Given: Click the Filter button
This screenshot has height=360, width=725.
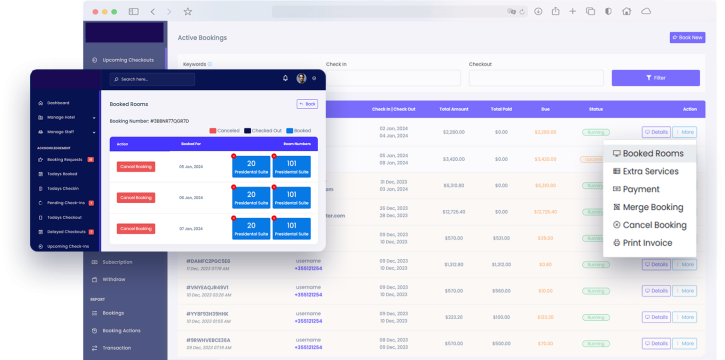Looking at the screenshot, I should [x=656, y=78].
